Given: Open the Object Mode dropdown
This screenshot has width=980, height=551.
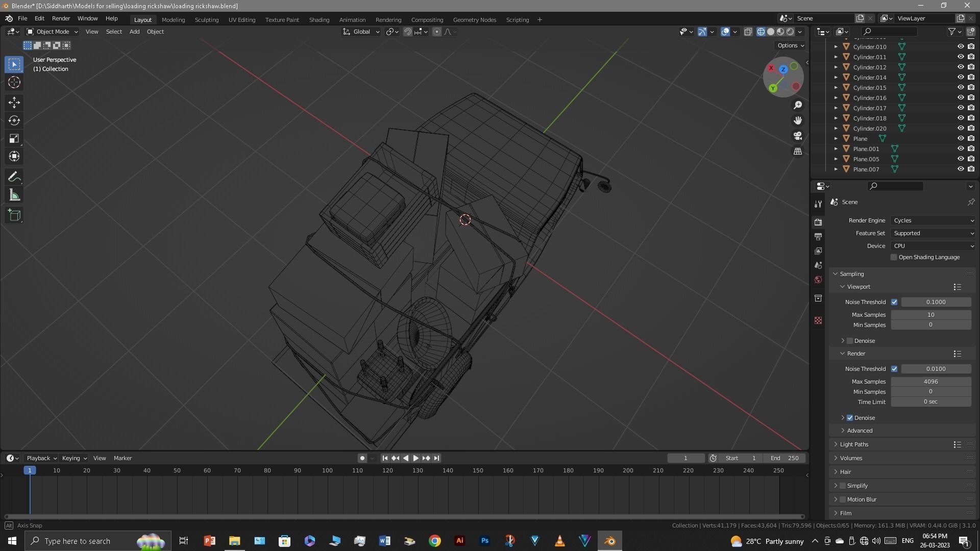Looking at the screenshot, I should click(52, 32).
